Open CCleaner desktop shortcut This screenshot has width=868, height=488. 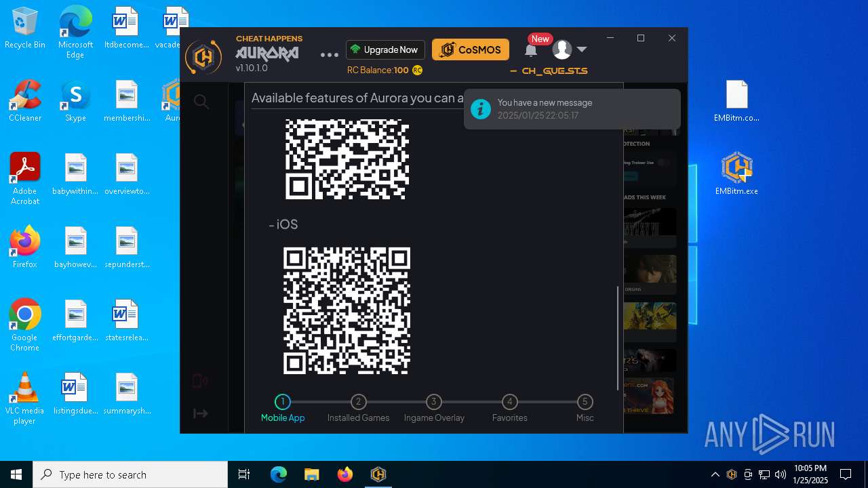click(x=25, y=101)
